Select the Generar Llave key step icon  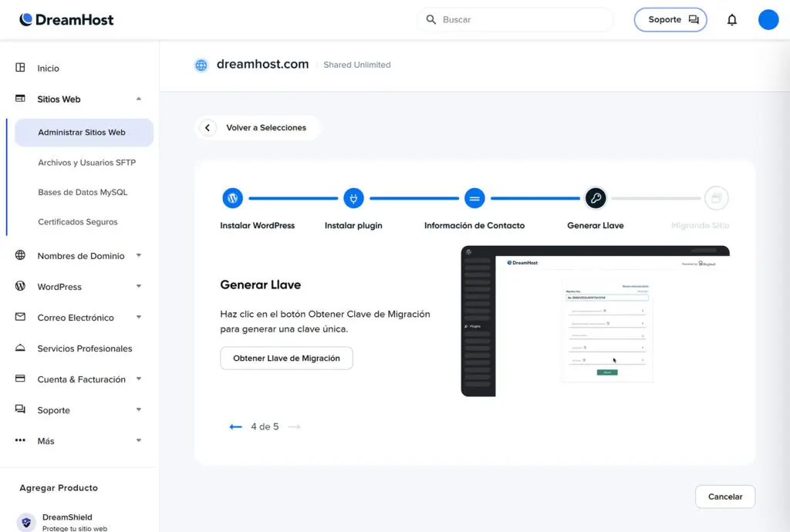tap(596, 198)
